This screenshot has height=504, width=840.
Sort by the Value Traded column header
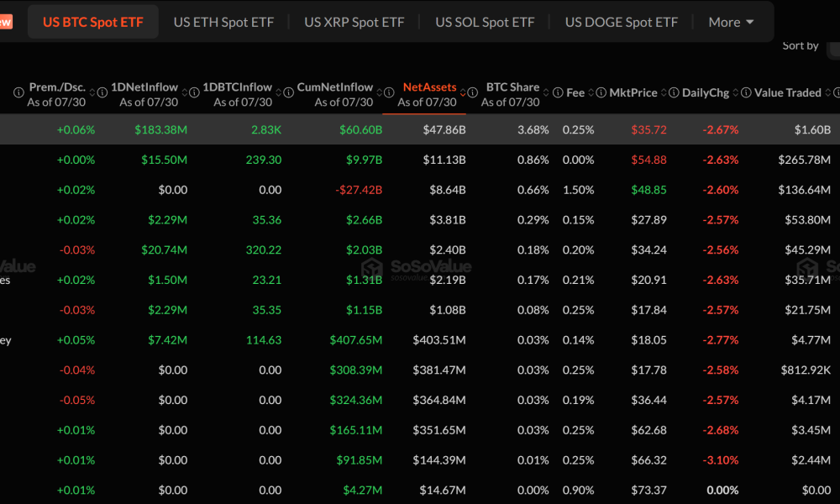coord(788,92)
